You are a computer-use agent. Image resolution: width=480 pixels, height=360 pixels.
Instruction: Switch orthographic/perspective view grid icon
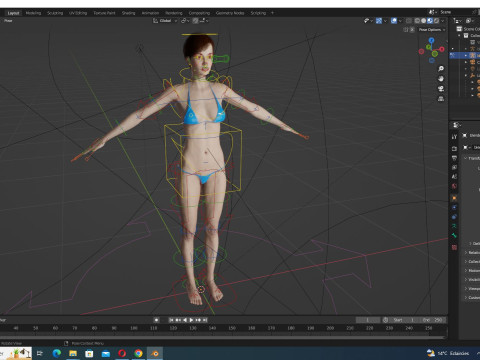(441, 99)
